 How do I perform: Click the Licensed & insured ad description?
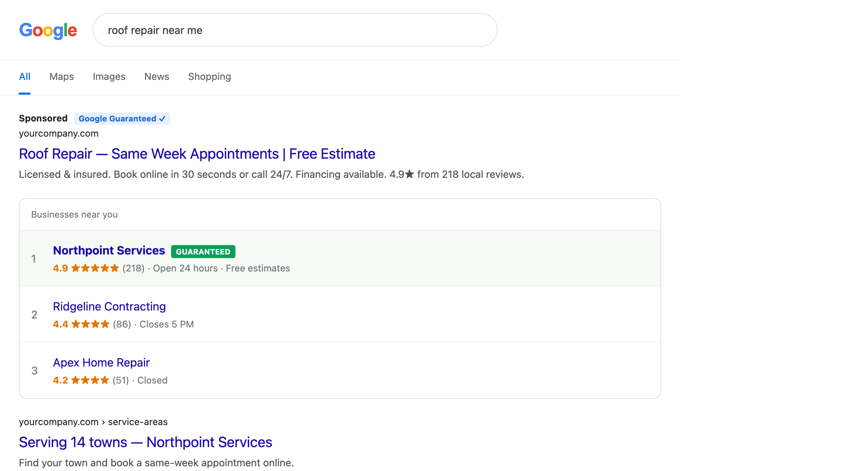pyautogui.click(x=271, y=175)
